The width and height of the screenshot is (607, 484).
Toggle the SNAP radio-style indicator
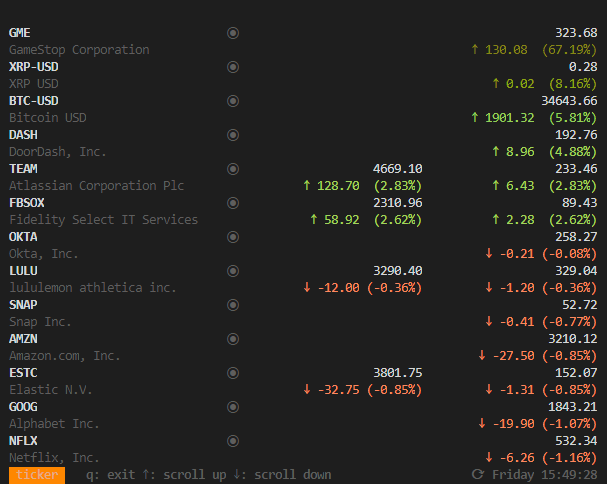coord(233,305)
